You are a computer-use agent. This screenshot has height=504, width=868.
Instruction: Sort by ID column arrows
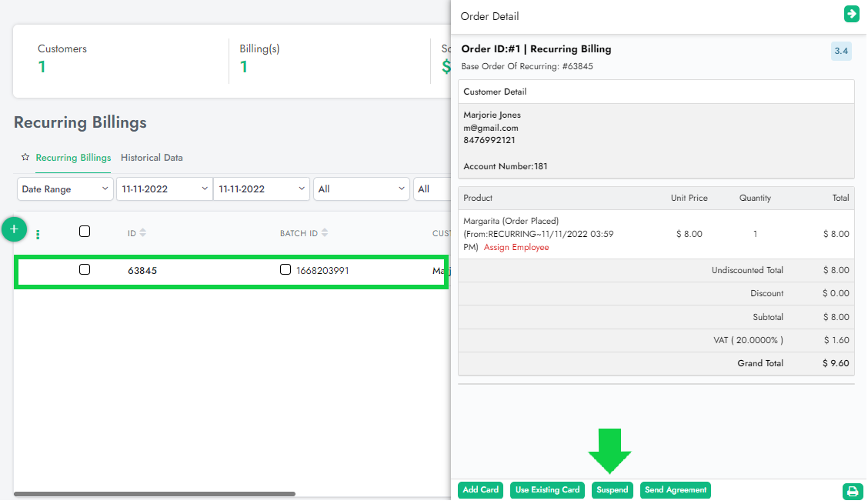pos(142,233)
